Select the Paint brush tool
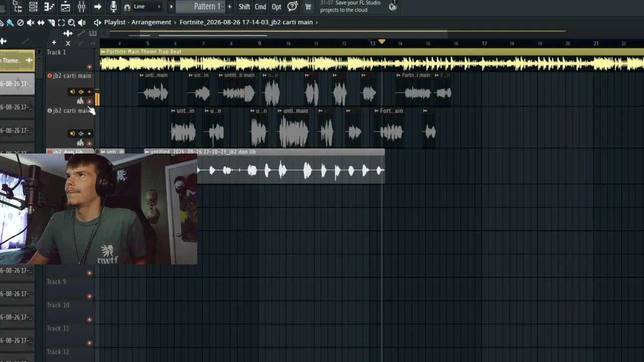The height and width of the screenshot is (362, 644). click(10, 23)
